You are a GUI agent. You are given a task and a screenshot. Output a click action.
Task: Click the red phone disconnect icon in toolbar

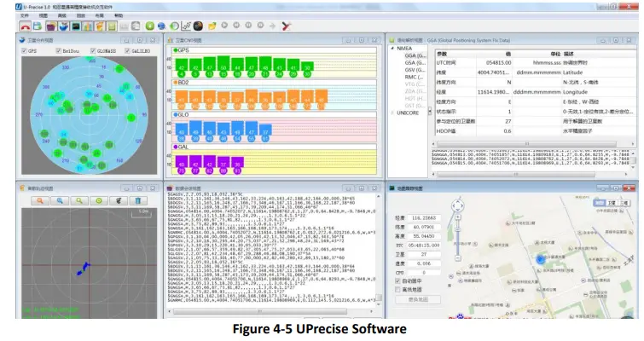26,26
